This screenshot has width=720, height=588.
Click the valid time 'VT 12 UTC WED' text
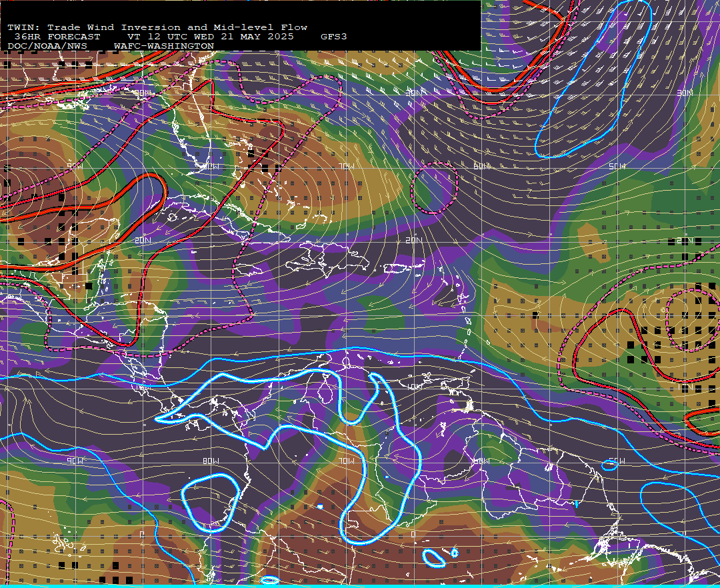171,37
